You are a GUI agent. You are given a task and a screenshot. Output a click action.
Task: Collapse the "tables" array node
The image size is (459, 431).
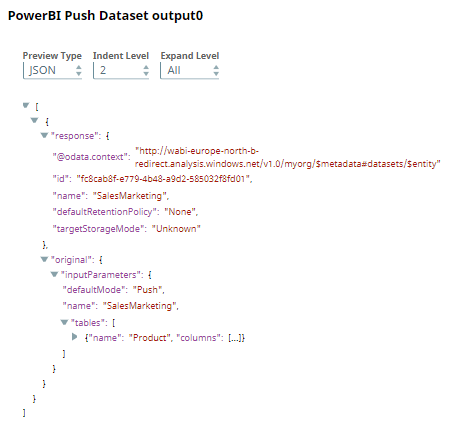pos(64,322)
